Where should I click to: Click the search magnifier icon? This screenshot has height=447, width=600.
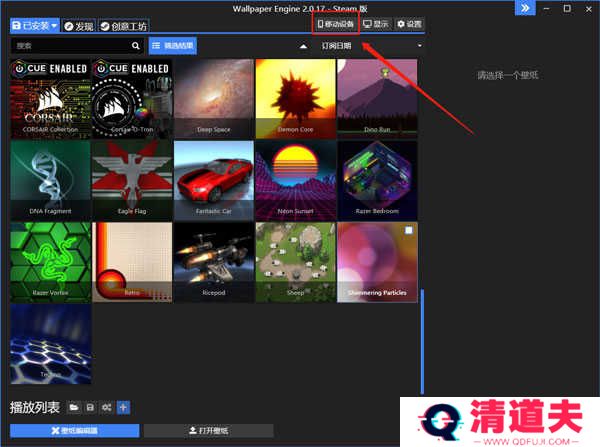coord(136,46)
